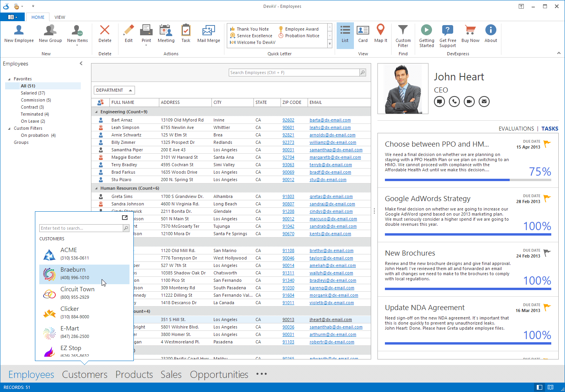Viewport: 565px width, 392px height.
Task: Switch to the VIEW ribbon tab
Action: coord(60,17)
